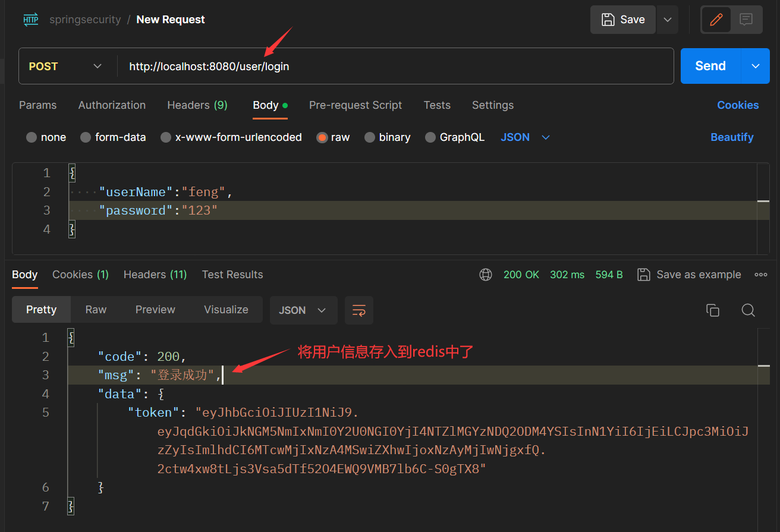Viewport: 780px width, 532px height.
Task: Search the response with magnifier icon
Action: [x=748, y=310]
